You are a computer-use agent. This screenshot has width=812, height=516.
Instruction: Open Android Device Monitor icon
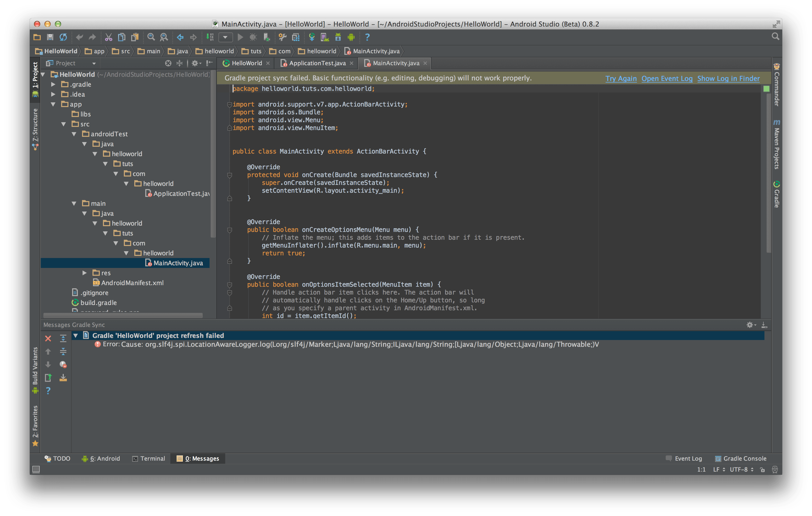[x=351, y=37]
